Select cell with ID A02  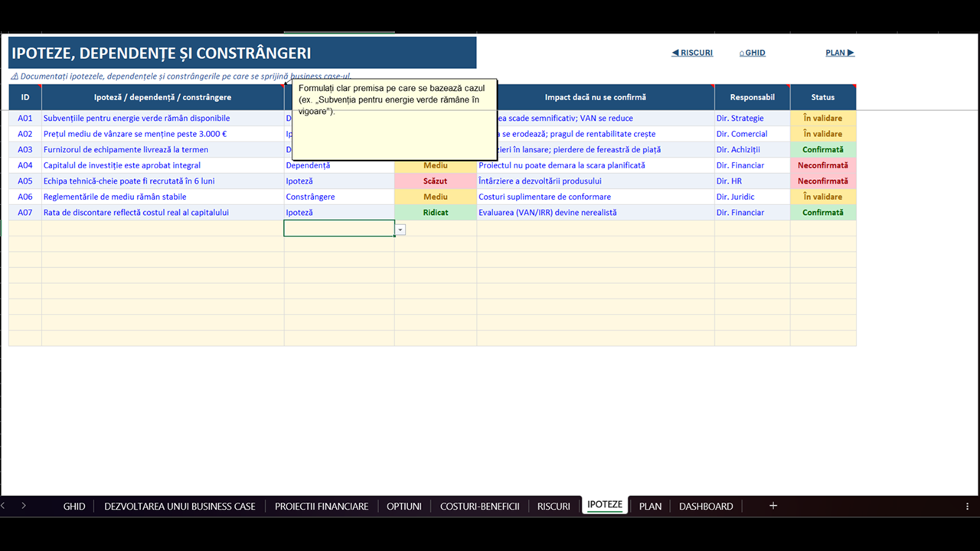[25, 134]
